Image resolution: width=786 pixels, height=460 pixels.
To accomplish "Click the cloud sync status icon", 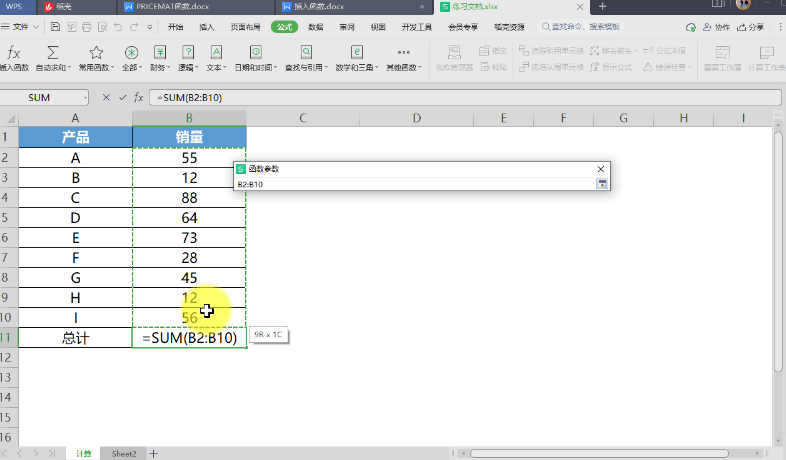I will point(691,27).
